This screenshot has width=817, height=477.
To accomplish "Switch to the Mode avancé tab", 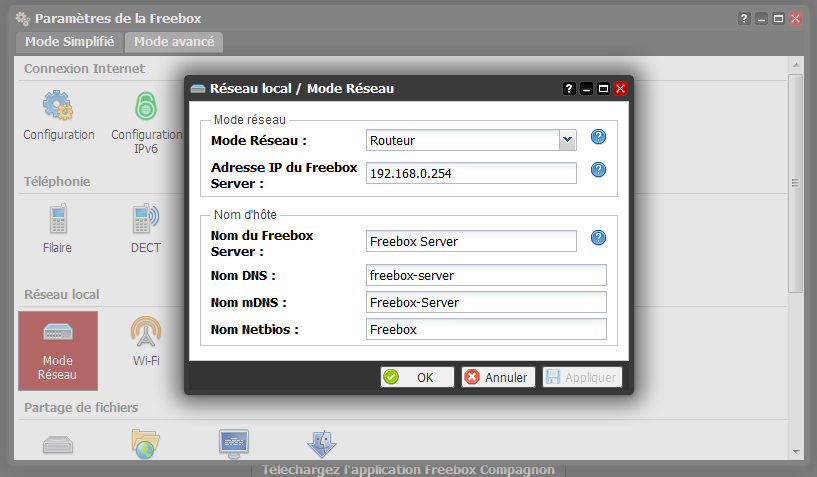I will point(174,42).
